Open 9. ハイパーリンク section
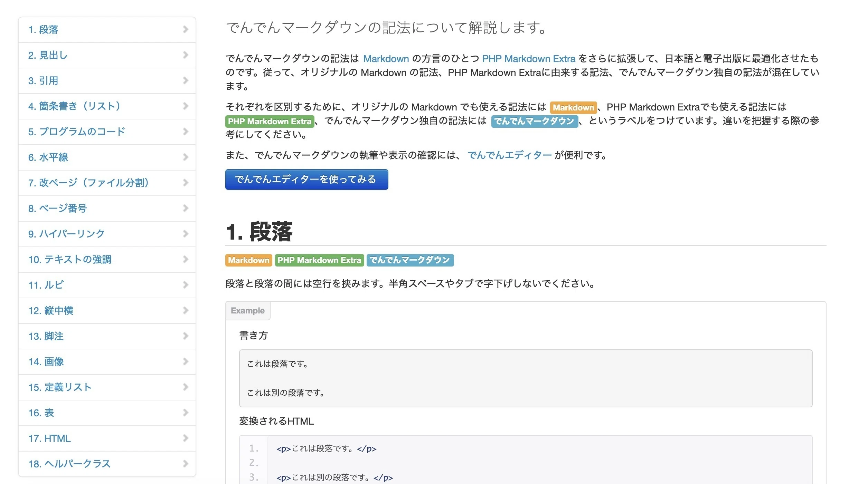 tap(107, 234)
